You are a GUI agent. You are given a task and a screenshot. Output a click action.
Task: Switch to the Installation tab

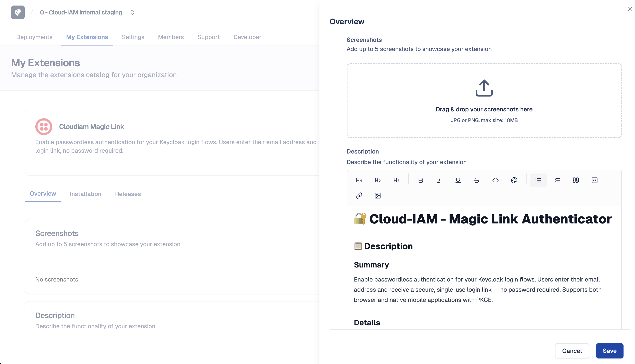(x=85, y=194)
